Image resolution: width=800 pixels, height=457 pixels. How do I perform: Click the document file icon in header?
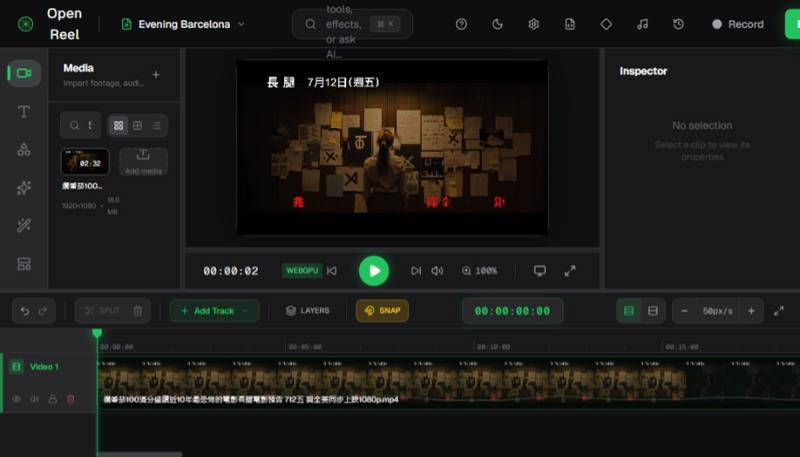click(570, 24)
